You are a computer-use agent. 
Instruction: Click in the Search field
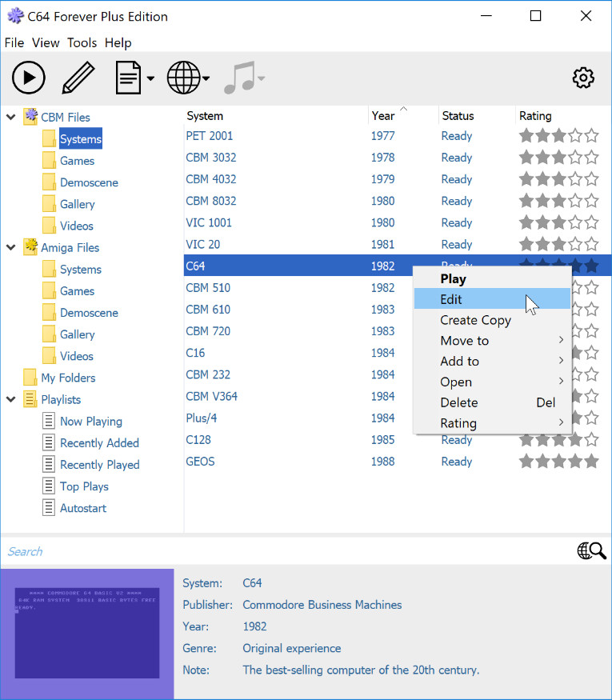286,551
